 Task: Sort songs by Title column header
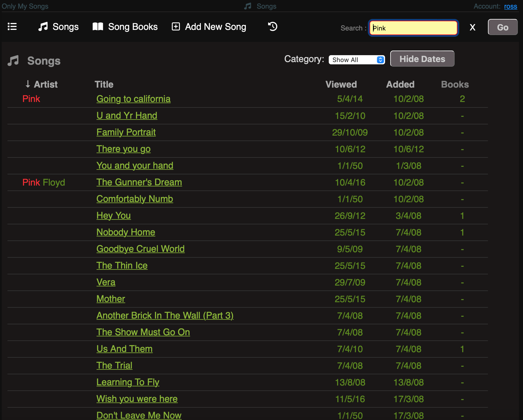[104, 84]
